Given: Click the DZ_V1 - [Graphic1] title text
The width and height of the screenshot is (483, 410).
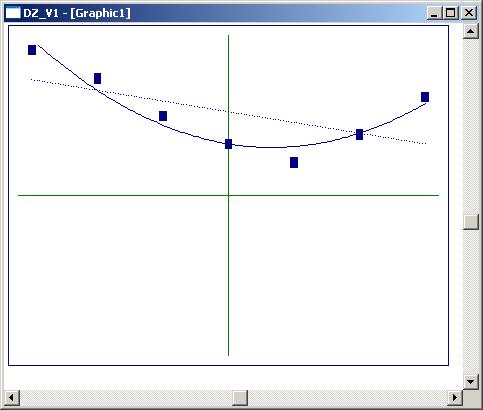Looking at the screenshot, I should (77, 13).
